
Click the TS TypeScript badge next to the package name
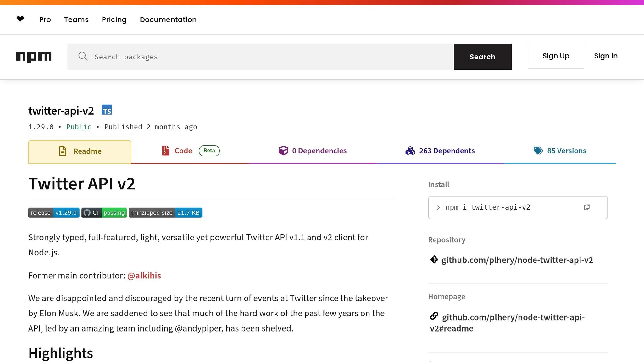click(107, 110)
